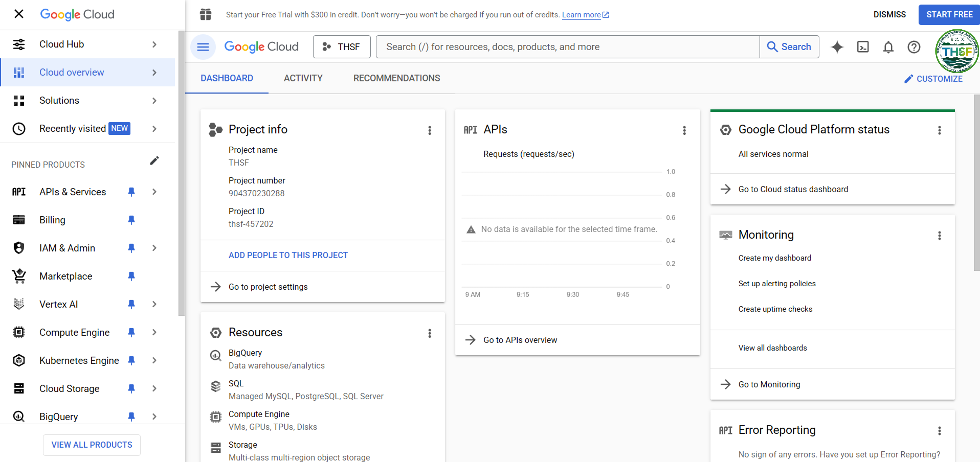Open the Project info card three-dot menu
Image resolution: width=980 pixels, height=462 pixels.
(x=429, y=130)
